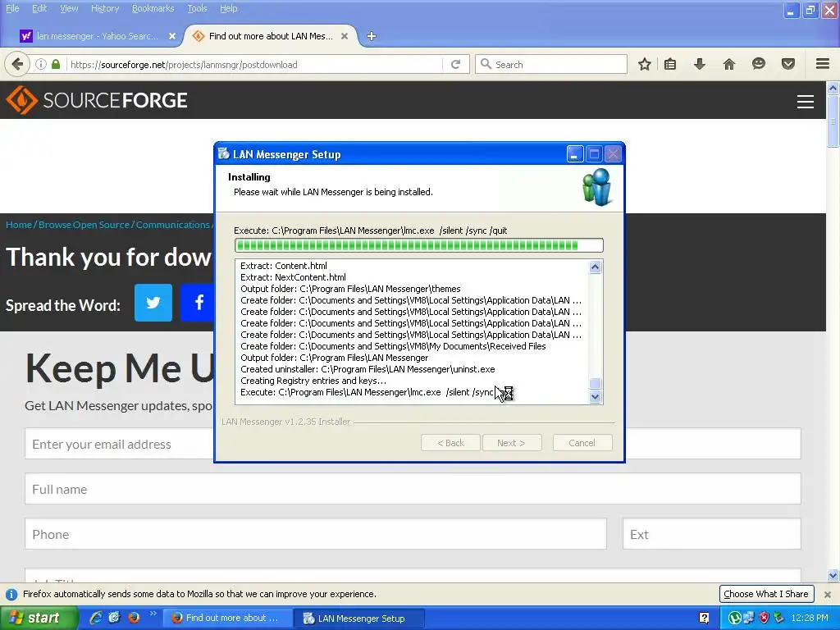The width and height of the screenshot is (840, 630).
Task: Bookmark this page with the star icon
Action: [x=645, y=64]
